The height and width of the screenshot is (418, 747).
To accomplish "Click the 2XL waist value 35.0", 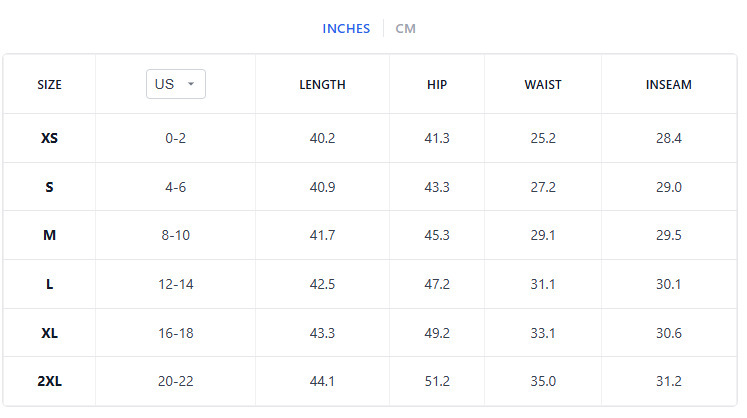I will tap(543, 381).
